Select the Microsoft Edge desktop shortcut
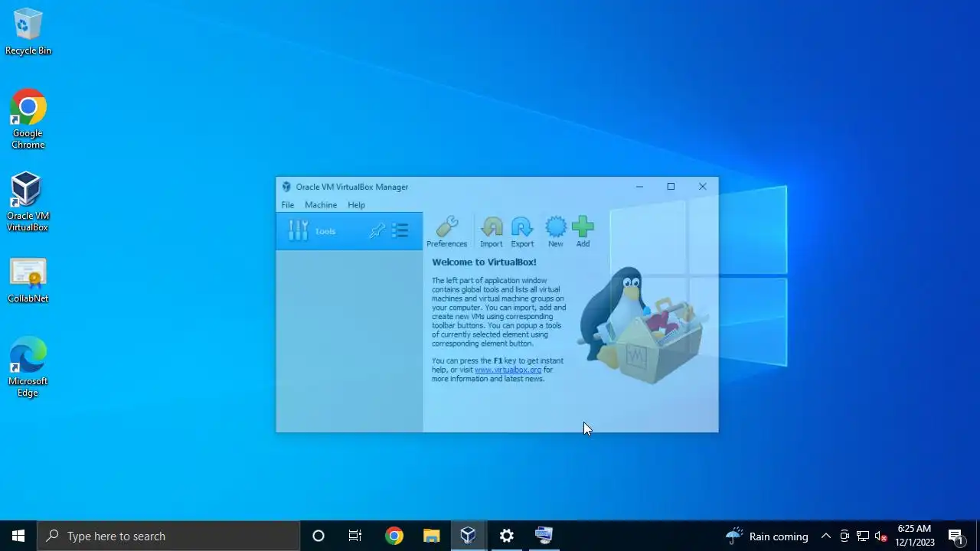Image resolution: width=980 pixels, height=551 pixels. tap(28, 367)
